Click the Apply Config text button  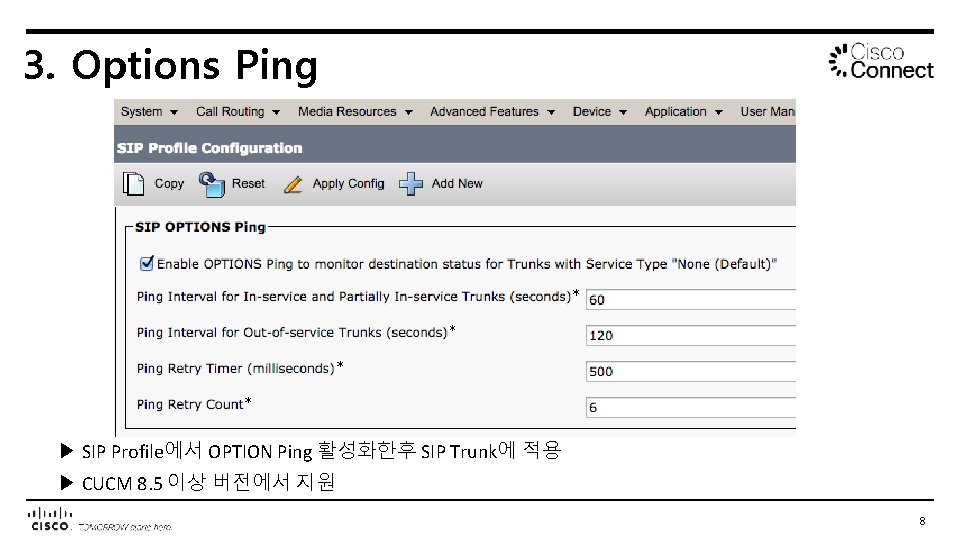[x=348, y=184]
